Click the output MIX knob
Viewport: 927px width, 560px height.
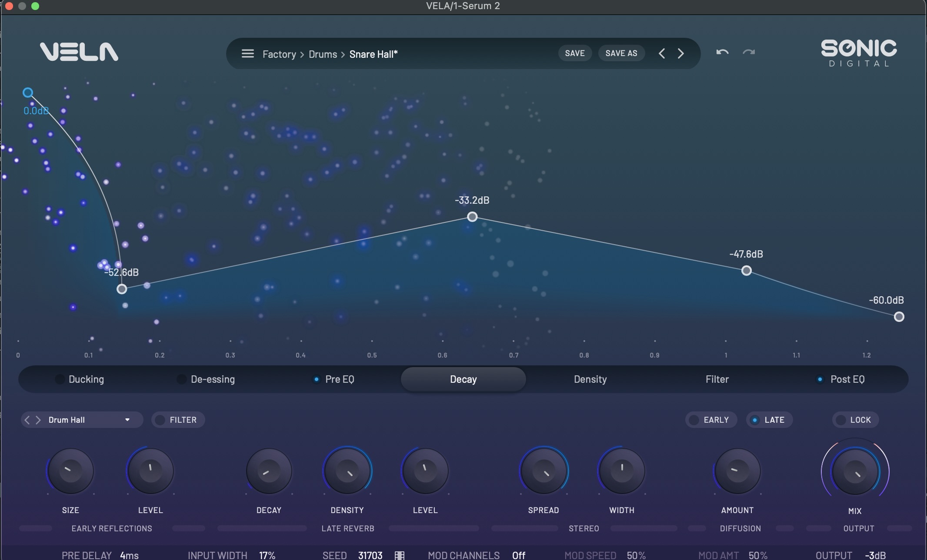[855, 472]
